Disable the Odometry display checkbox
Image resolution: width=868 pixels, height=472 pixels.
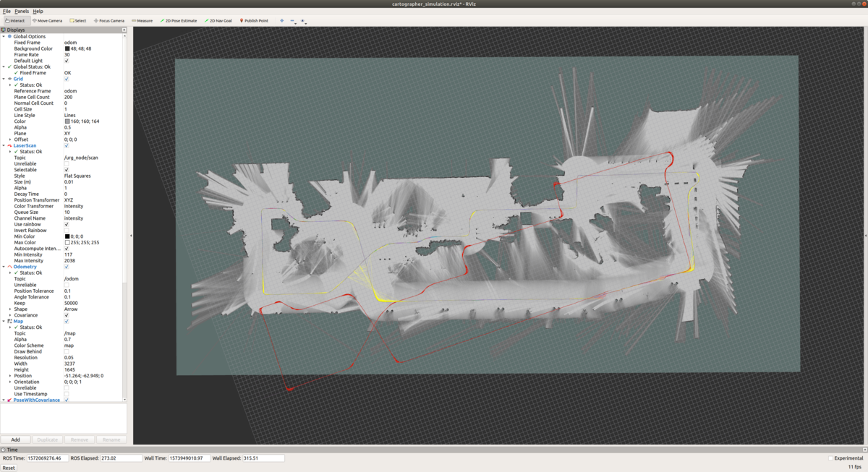click(67, 267)
